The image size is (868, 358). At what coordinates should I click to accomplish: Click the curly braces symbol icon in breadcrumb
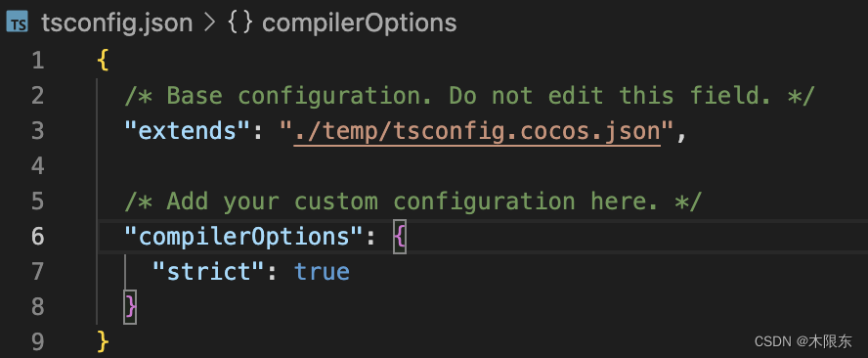pyautogui.click(x=240, y=23)
